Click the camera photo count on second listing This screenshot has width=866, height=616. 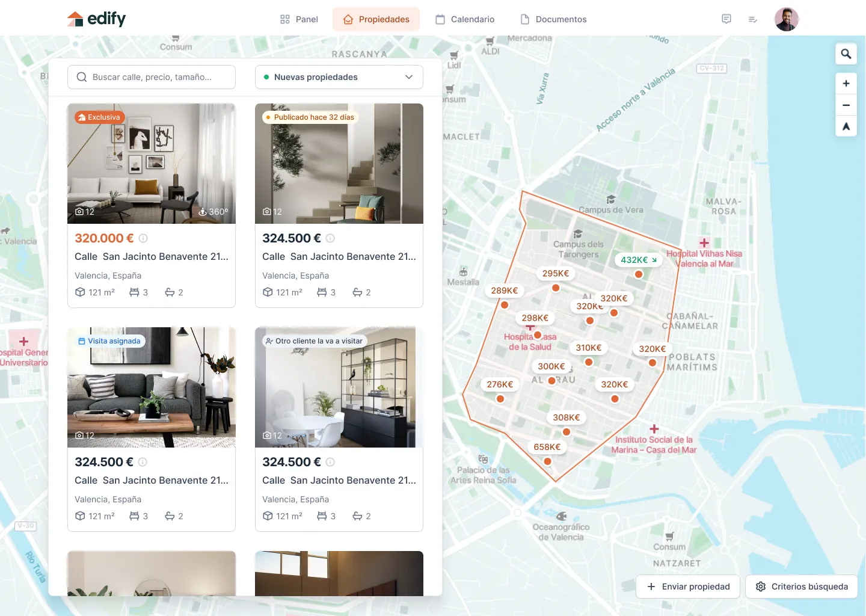[272, 212]
